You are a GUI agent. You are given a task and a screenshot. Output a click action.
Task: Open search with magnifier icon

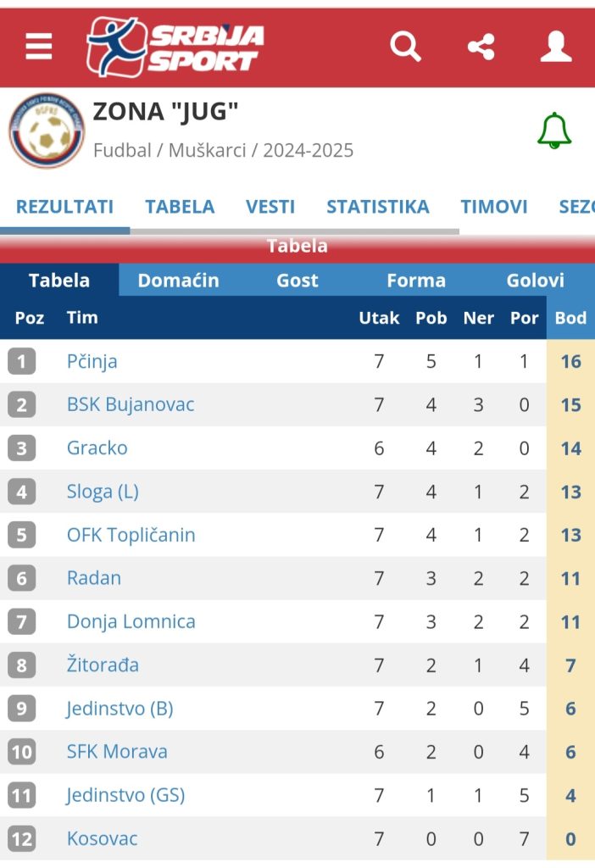pyautogui.click(x=405, y=47)
